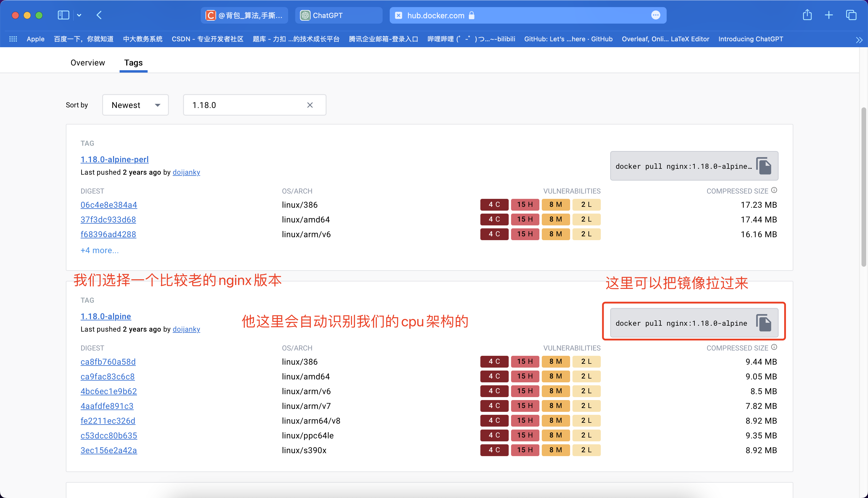This screenshot has width=868, height=498.
Task: Open the bookmarks apps grid icon
Action: [13, 39]
